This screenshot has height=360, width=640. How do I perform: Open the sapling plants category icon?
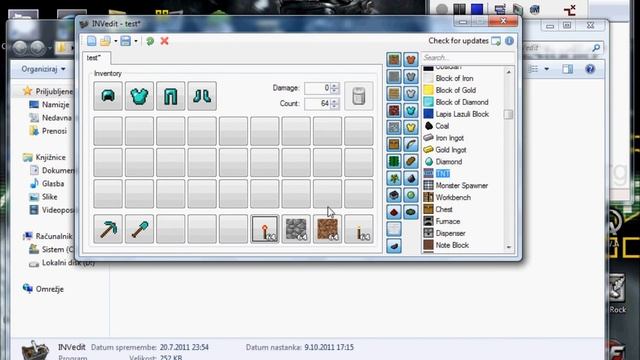click(394, 178)
